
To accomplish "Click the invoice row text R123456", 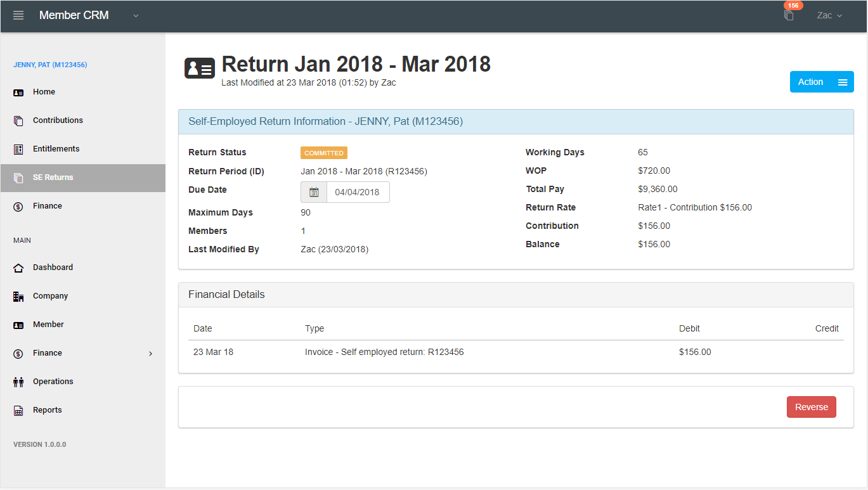I will click(x=384, y=352).
